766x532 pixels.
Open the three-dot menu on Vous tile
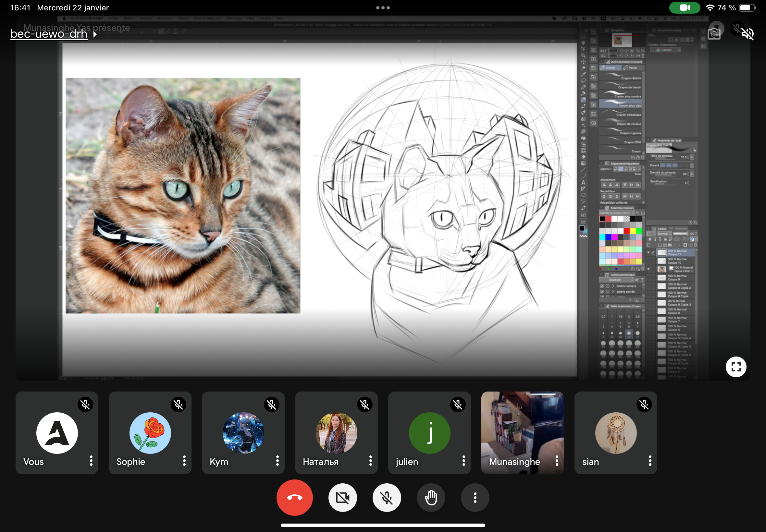tap(91, 461)
